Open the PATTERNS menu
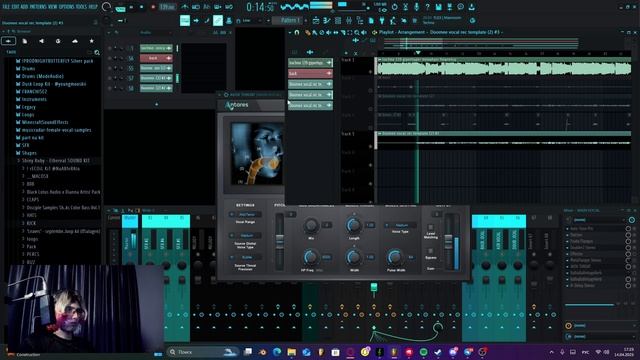 (38, 7)
